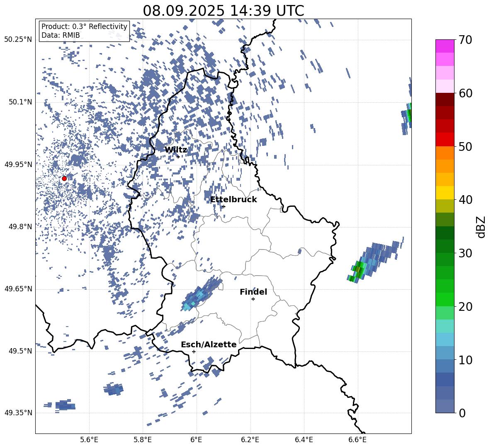Click the 49.8°N latitude label
The width and height of the screenshot is (491, 448).
pos(20,227)
